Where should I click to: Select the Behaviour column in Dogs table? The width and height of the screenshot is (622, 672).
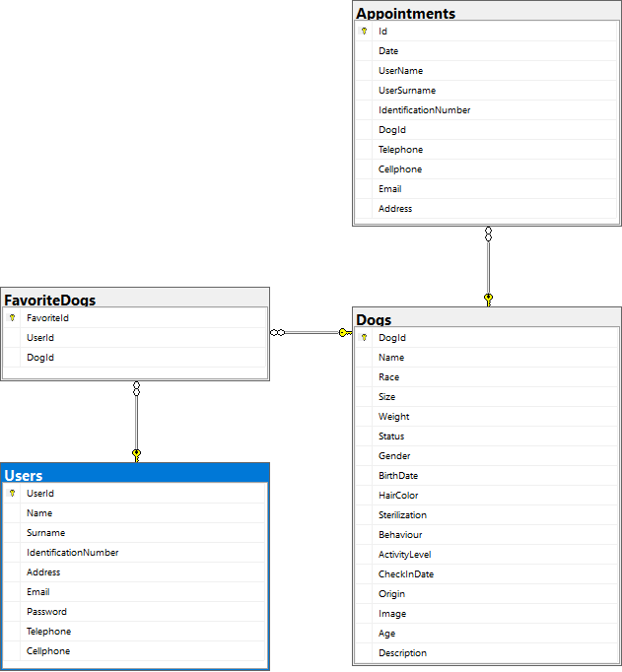click(486, 534)
